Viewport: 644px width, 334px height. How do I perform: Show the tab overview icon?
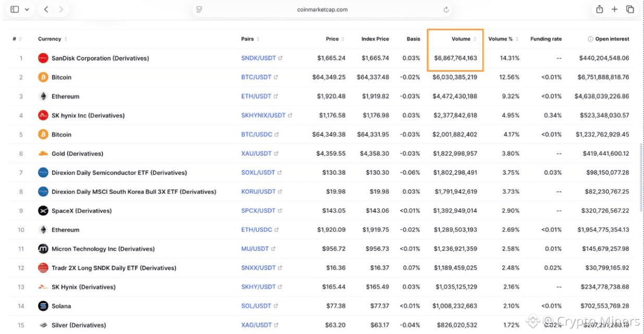click(x=630, y=9)
